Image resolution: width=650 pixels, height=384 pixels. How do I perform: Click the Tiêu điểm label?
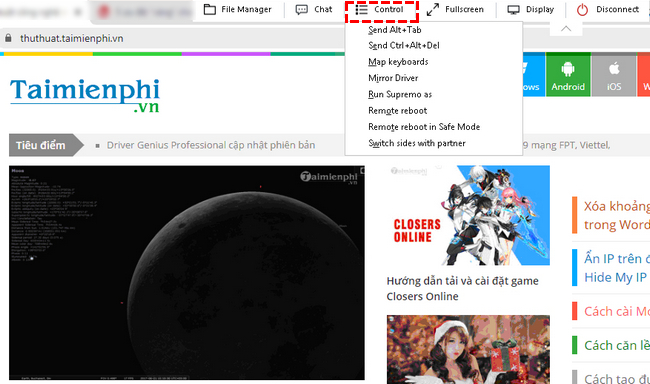41,145
